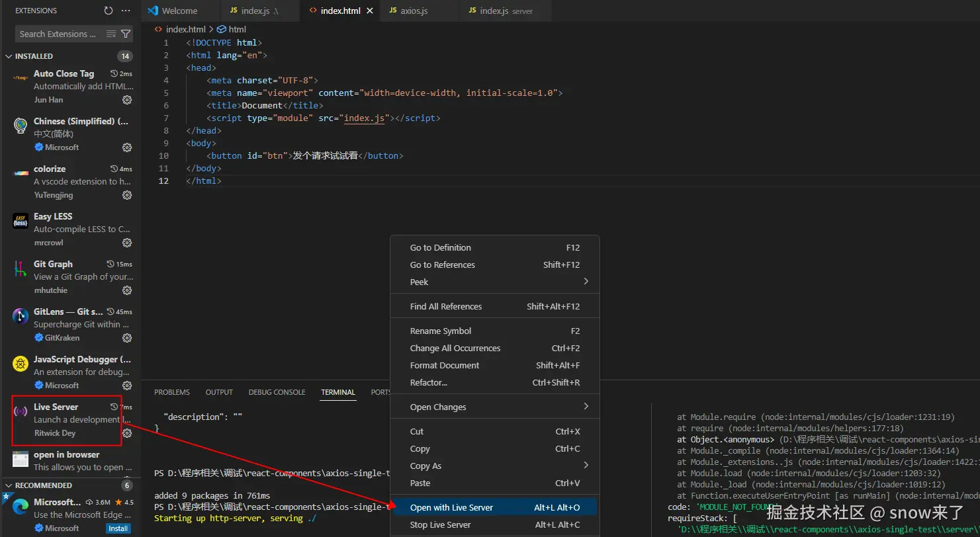The image size is (980, 537).
Task: Close the index.html editor tab
Action: pos(369,11)
